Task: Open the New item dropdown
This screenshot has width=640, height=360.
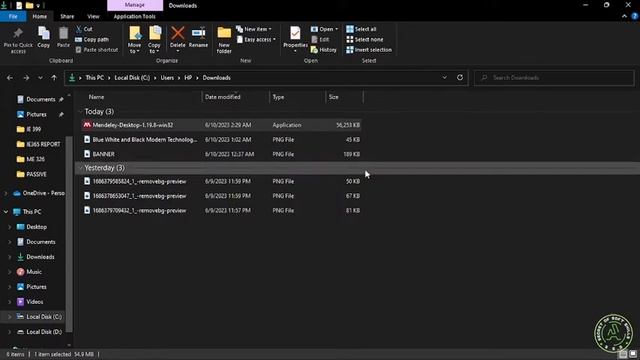Action: click(x=254, y=29)
